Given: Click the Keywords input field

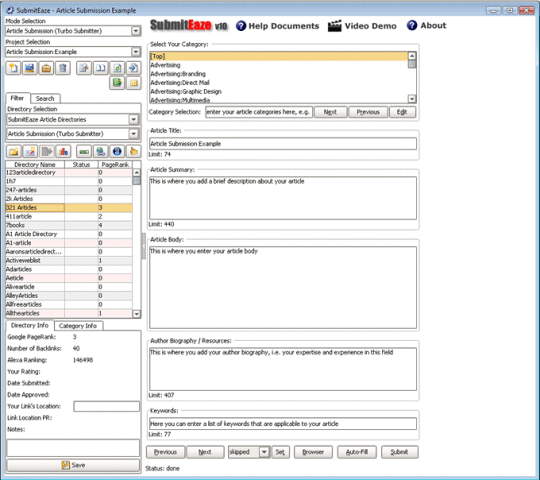Looking at the screenshot, I should pyautogui.click(x=283, y=424).
